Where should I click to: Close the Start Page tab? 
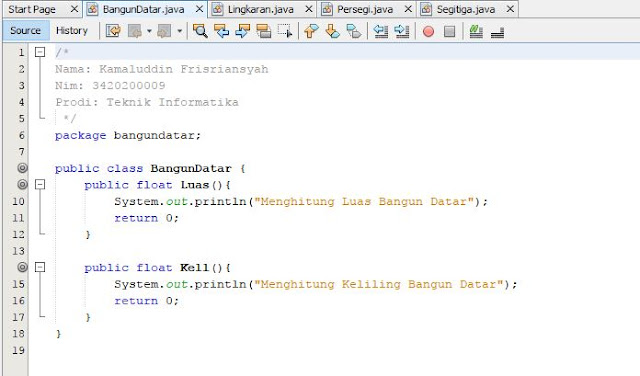[x=74, y=9]
